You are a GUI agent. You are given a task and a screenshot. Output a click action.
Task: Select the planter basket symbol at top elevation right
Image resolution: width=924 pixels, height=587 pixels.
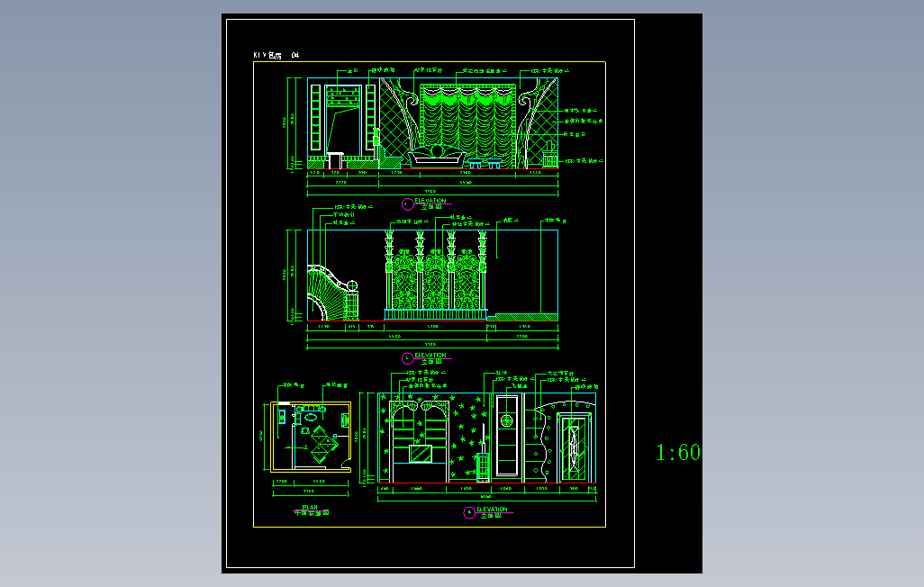point(551,158)
